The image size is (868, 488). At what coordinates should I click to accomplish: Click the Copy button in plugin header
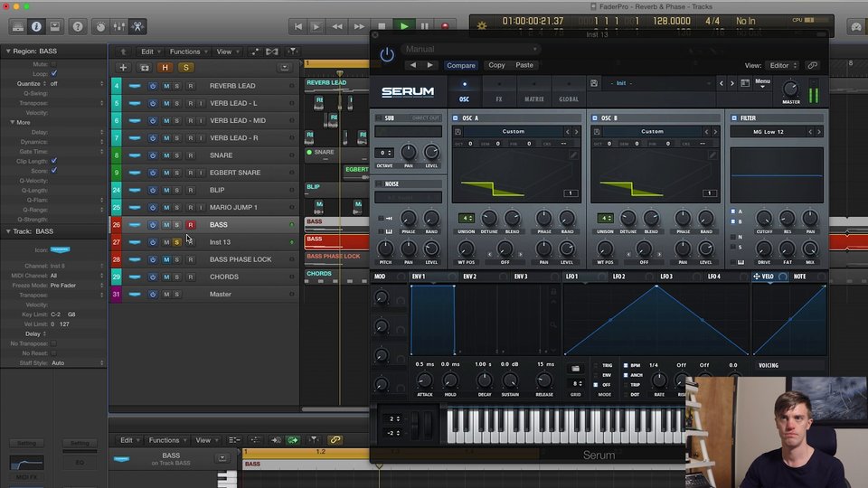(496, 65)
